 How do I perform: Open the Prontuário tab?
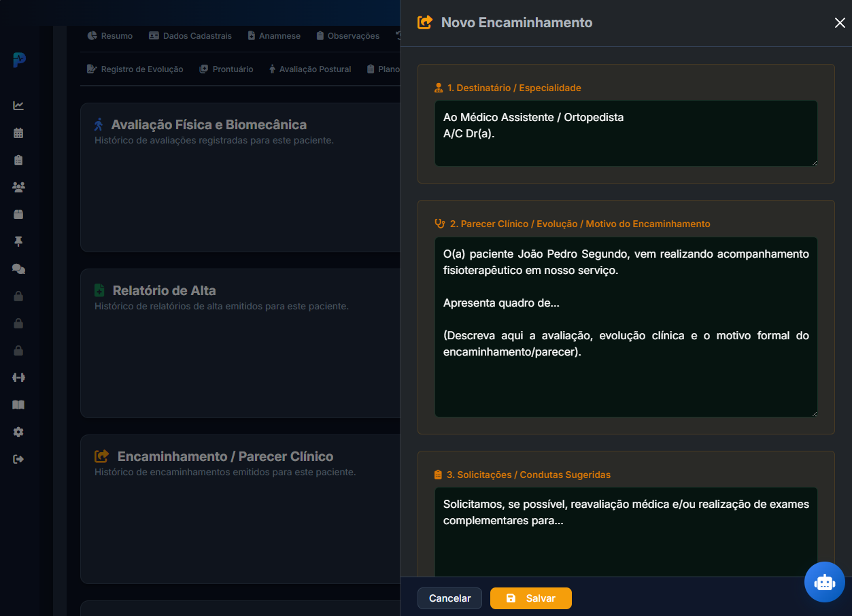pos(226,69)
